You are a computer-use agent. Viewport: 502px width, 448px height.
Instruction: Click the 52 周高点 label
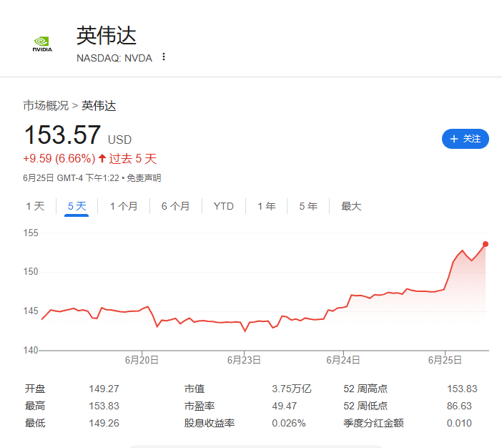click(365, 389)
